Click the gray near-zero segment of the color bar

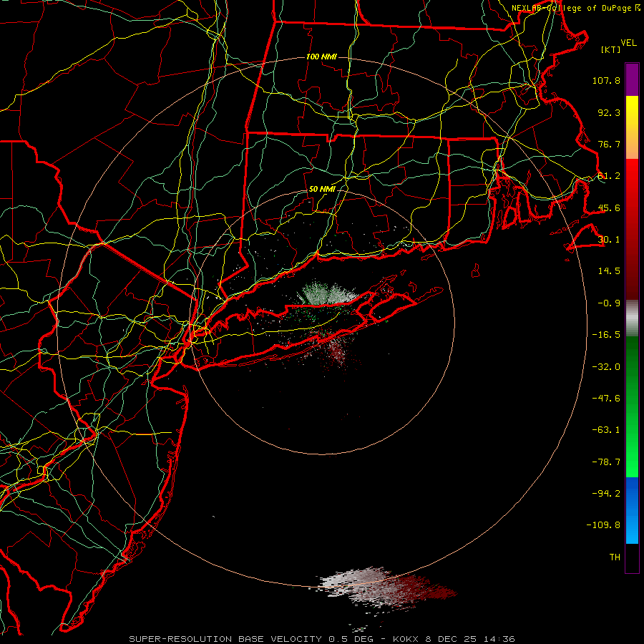click(632, 318)
